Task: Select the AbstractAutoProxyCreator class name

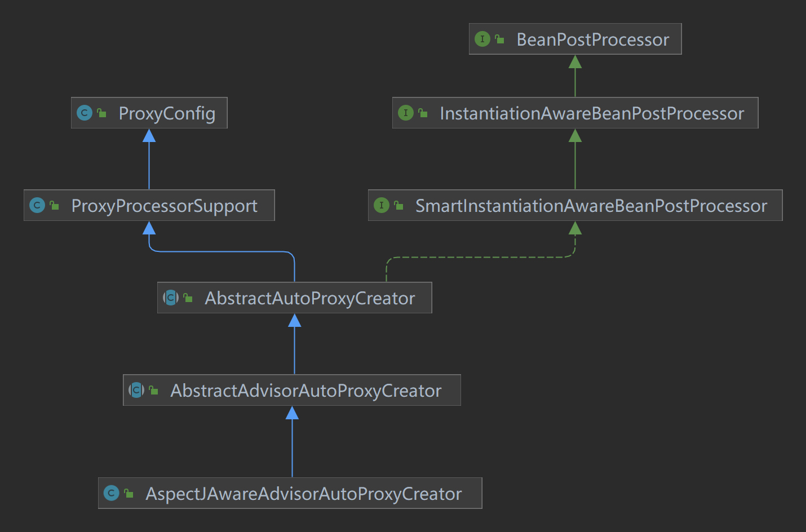Action: [x=309, y=298]
